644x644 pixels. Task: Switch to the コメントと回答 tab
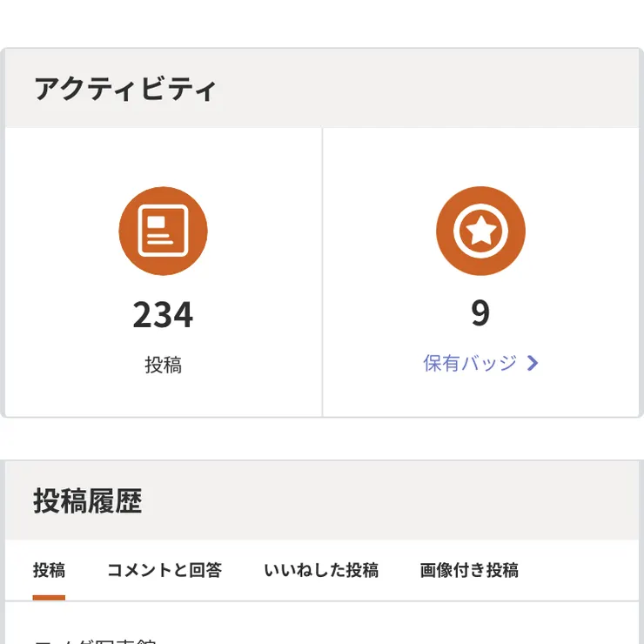click(164, 570)
